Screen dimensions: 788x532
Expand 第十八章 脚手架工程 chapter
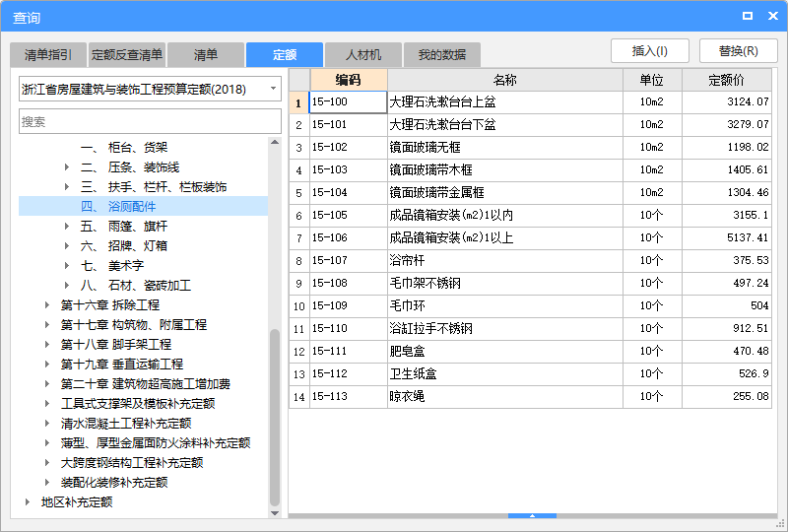[46, 345]
